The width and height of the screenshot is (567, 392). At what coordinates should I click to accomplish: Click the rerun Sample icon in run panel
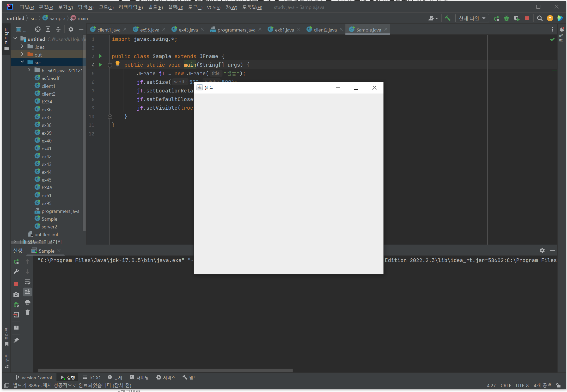pyautogui.click(x=16, y=262)
